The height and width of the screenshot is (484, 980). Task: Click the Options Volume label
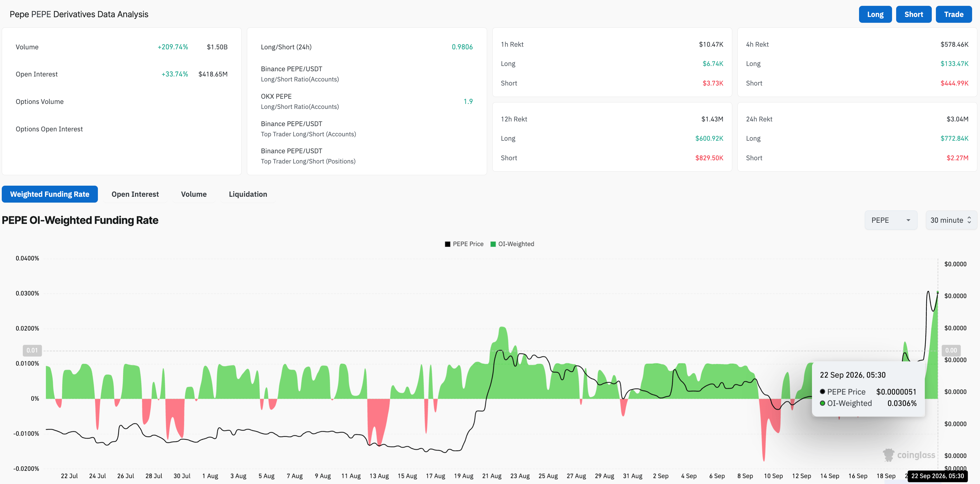click(39, 102)
